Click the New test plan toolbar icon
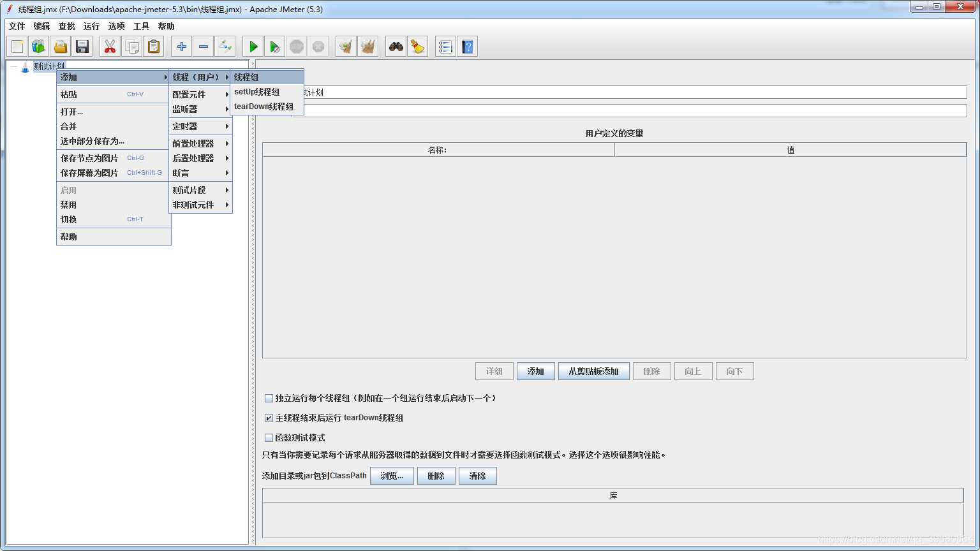 click(17, 47)
